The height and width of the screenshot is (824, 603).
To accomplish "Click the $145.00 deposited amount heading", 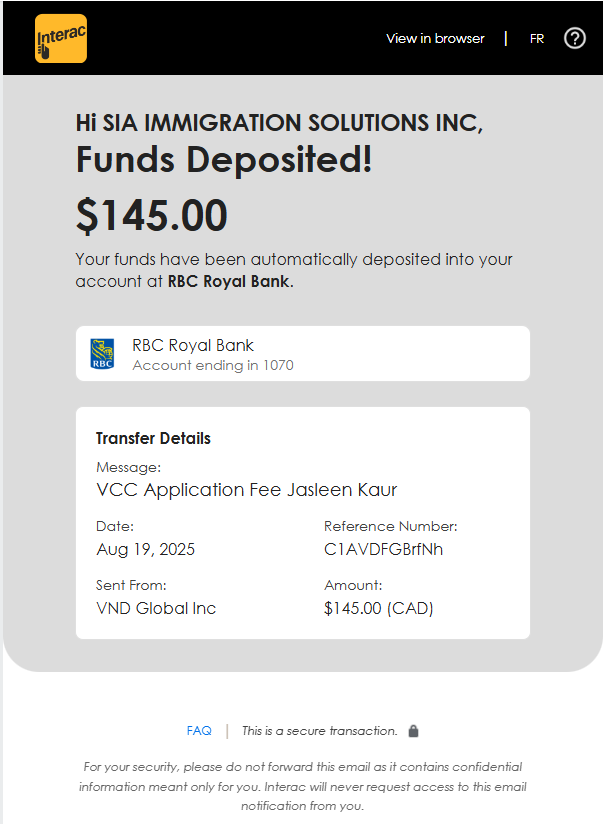I will click(152, 216).
